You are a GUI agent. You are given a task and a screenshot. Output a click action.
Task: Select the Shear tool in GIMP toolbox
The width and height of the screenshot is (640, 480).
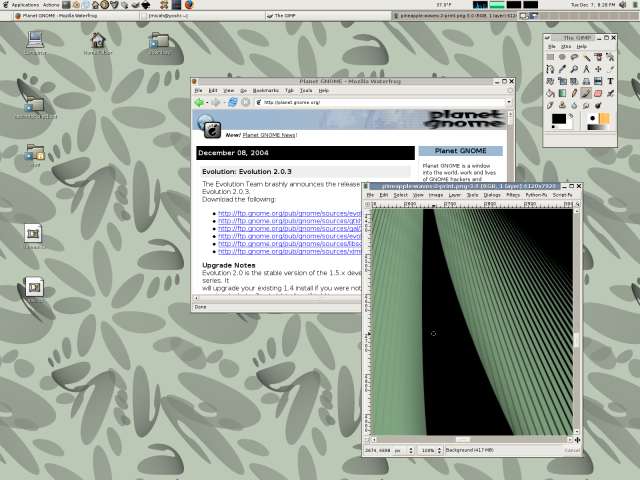pos(574,81)
